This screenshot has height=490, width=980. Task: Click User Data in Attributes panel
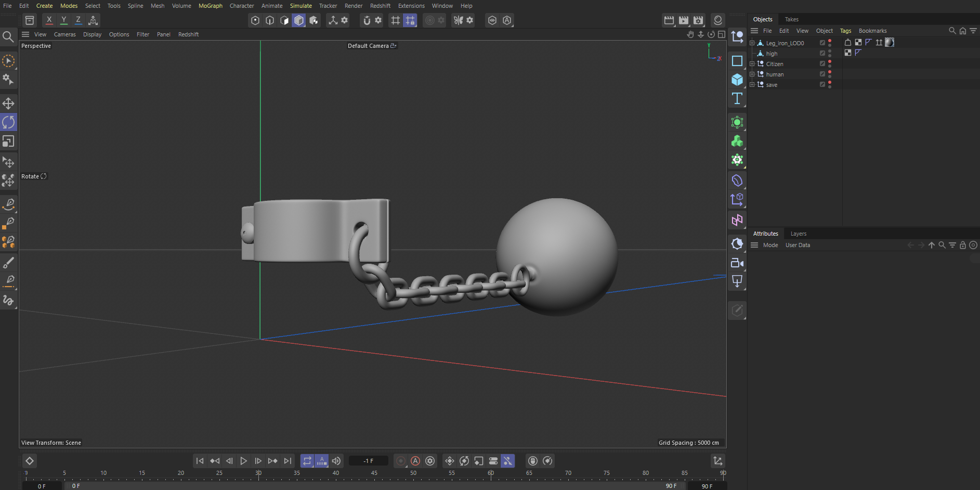coord(797,245)
